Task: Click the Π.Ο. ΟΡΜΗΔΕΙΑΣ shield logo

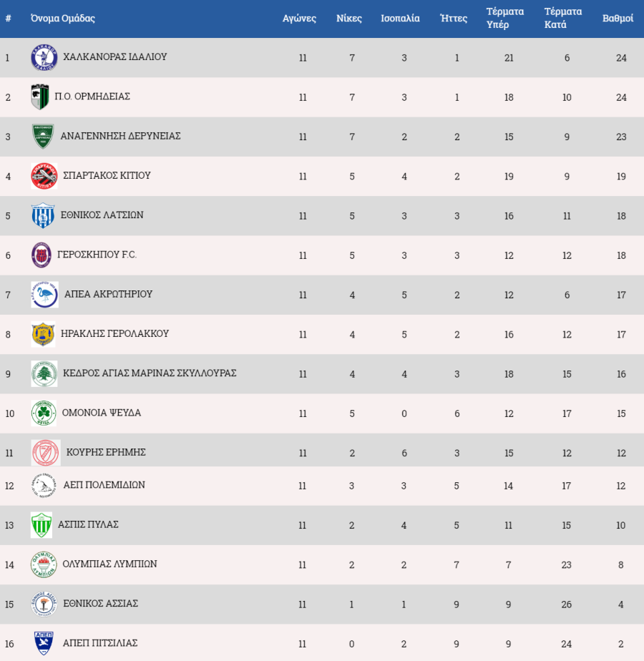Action: [40, 97]
